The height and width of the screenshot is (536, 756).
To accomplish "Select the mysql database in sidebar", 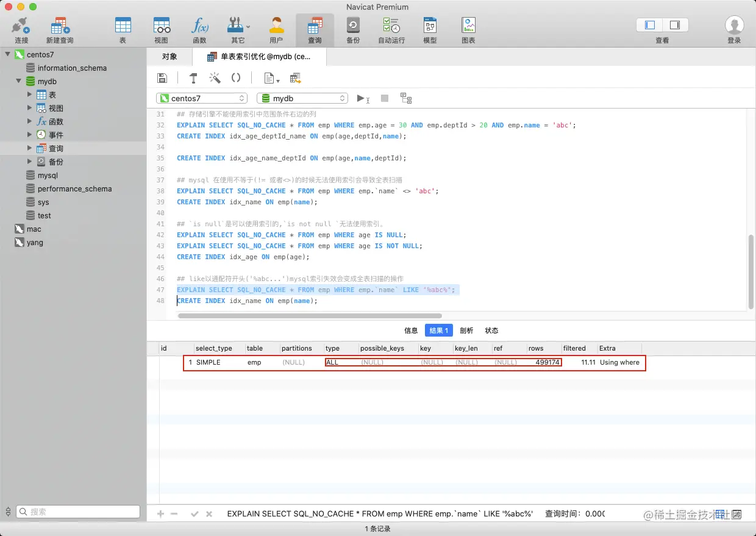I will pyautogui.click(x=48, y=175).
